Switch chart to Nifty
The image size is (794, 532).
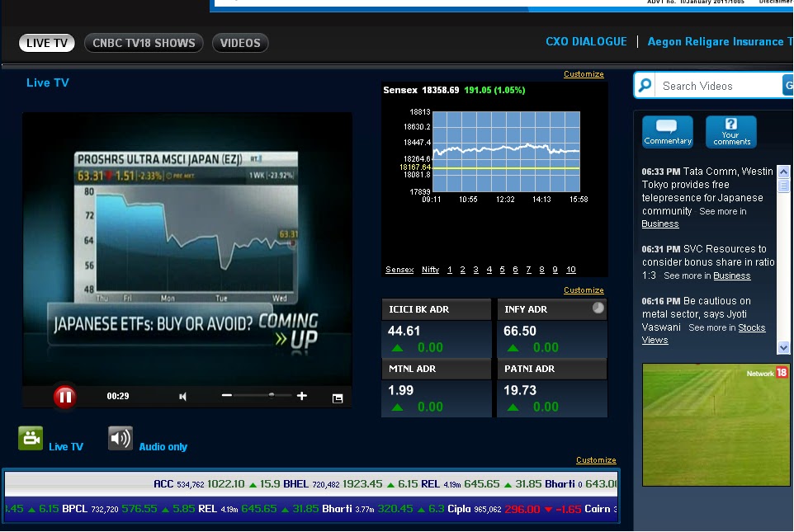pos(430,270)
